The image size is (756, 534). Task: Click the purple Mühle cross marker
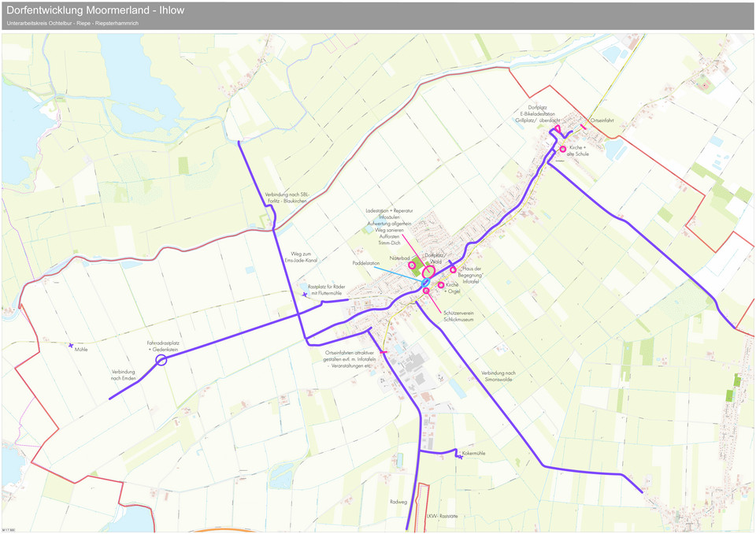coord(71,346)
